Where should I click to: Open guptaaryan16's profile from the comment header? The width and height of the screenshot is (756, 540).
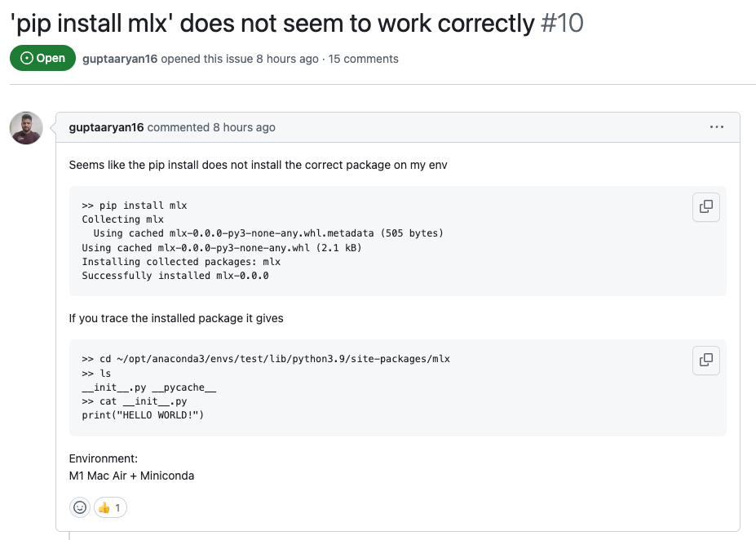click(106, 127)
